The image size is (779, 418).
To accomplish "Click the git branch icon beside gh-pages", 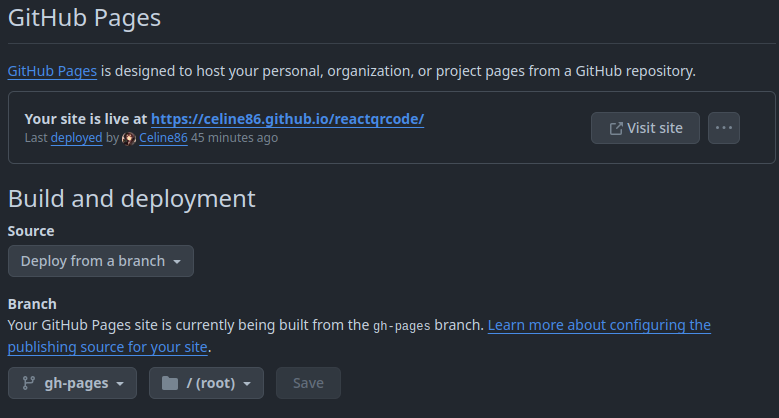I will click(x=28, y=383).
